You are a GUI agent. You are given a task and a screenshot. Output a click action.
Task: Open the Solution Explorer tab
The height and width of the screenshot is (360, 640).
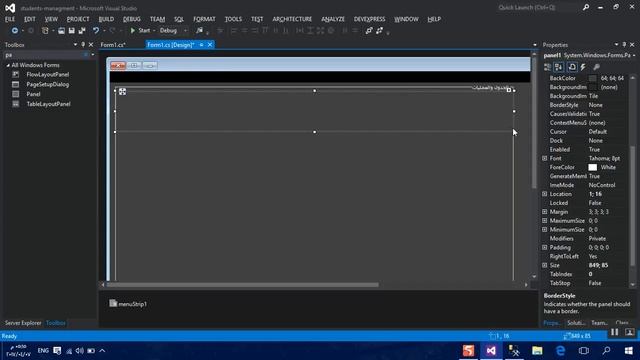(576, 323)
